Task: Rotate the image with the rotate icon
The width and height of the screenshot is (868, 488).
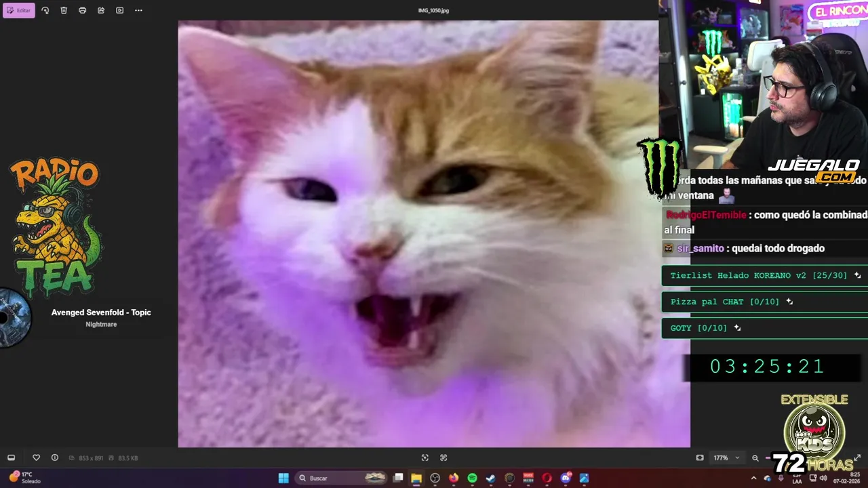Action: [45, 10]
